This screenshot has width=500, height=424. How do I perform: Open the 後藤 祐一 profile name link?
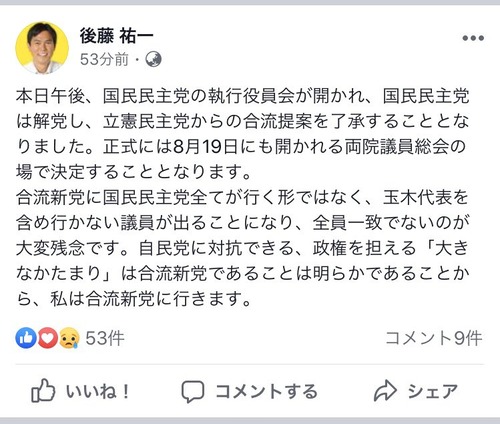[x=116, y=35]
